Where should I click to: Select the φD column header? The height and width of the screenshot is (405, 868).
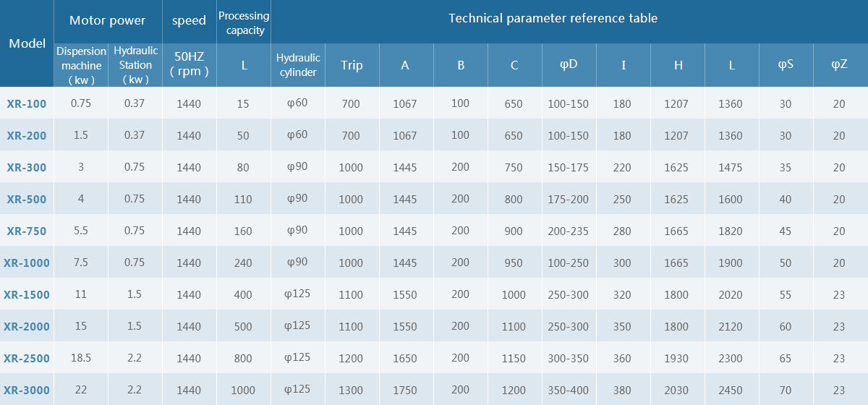tap(569, 64)
